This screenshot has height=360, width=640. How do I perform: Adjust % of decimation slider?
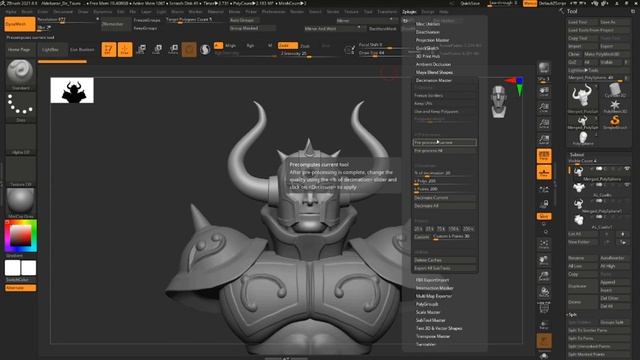[x=444, y=173]
